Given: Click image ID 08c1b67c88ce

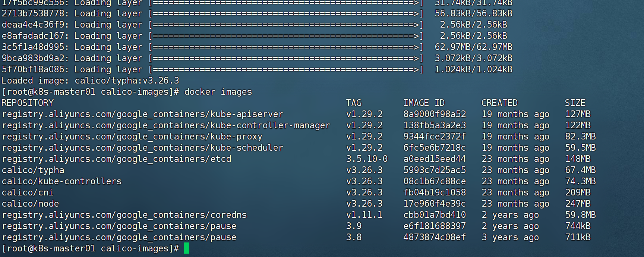Looking at the screenshot, I should click(x=435, y=181).
